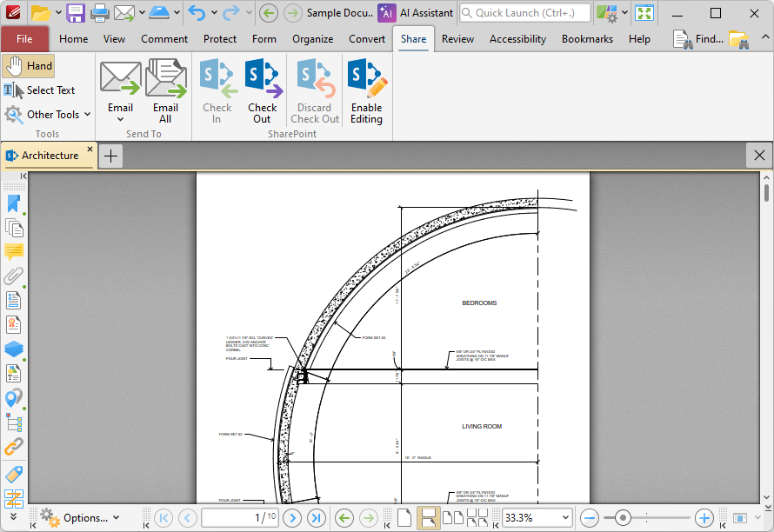The height and width of the screenshot is (532, 774).
Task: Switch to two pages continuous layout
Action: point(477,518)
